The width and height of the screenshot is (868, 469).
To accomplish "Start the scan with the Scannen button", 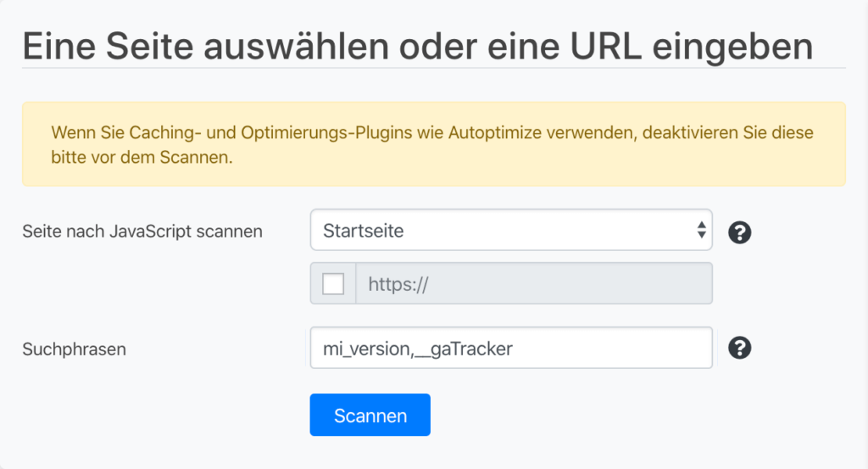I will tap(370, 415).
